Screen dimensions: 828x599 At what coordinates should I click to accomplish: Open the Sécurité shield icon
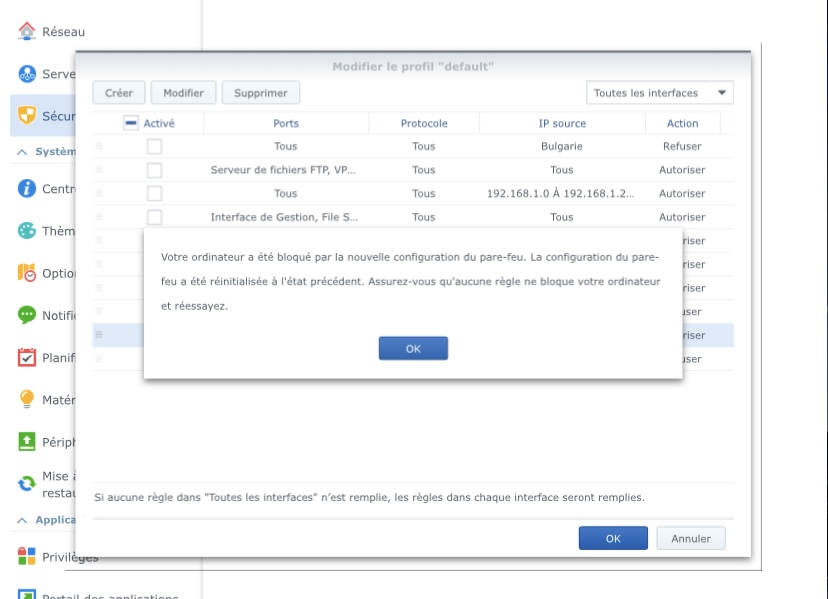click(27, 116)
